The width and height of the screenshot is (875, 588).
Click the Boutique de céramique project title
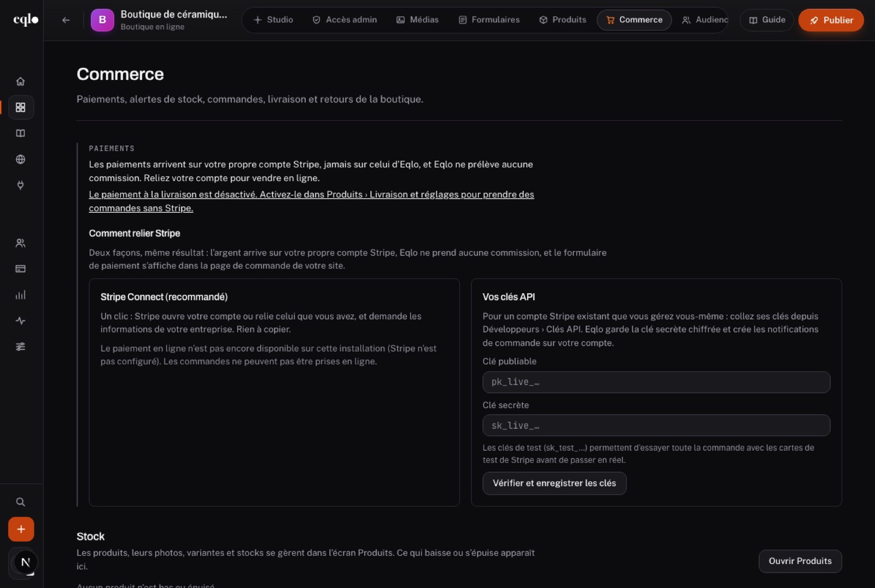pyautogui.click(x=173, y=15)
